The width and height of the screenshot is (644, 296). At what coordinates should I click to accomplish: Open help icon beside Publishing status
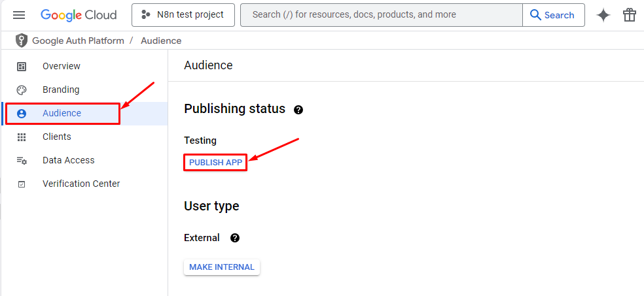point(298,110)
